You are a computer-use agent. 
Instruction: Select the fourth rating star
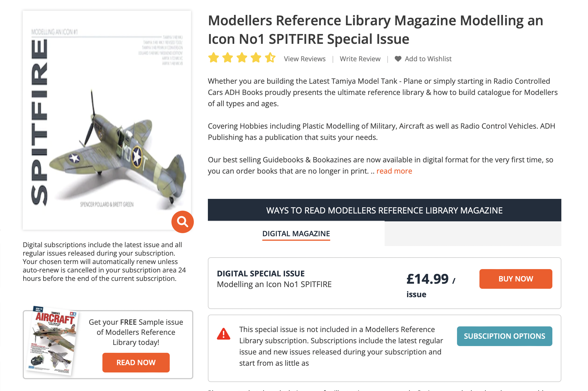[x=256, y=58]
